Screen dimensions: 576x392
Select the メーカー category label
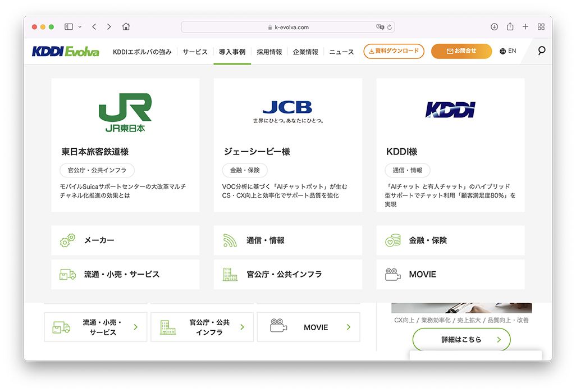pos(99,240)
